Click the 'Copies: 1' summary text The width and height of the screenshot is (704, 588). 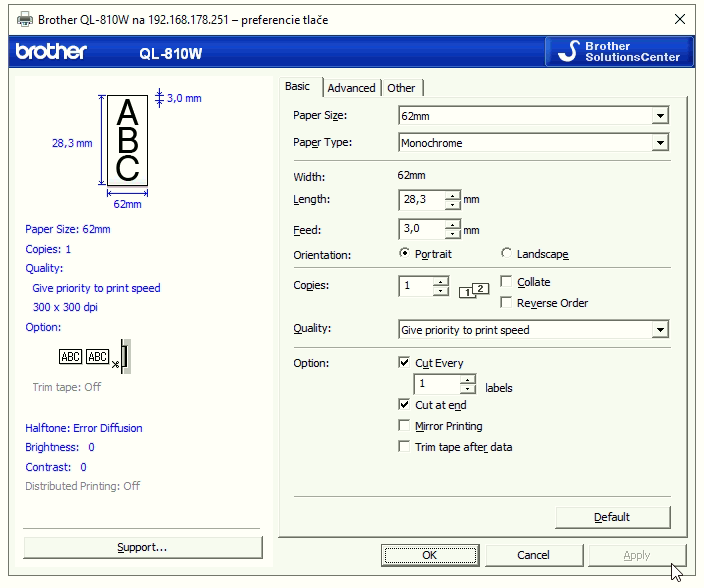point(48,249)
